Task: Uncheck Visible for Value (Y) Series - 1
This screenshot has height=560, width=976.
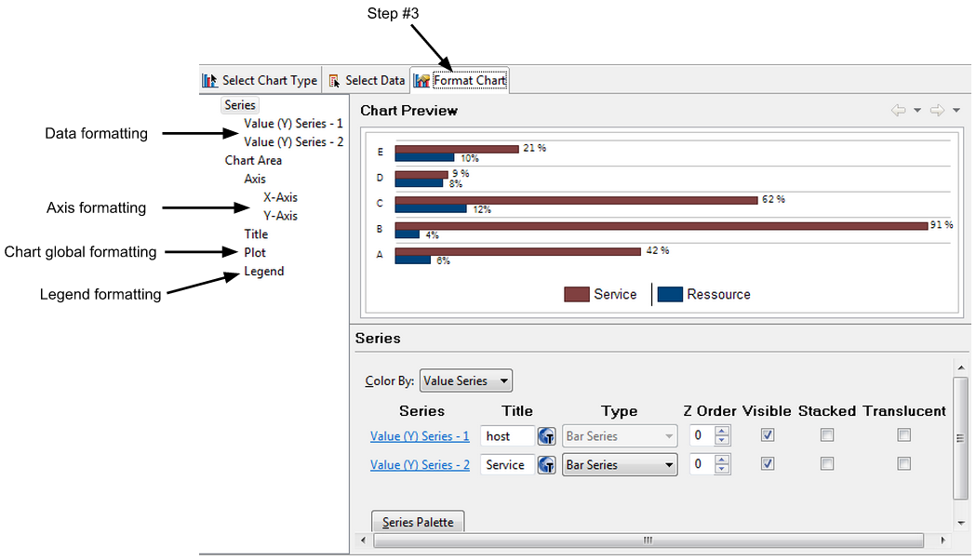Action: (x=768, y=434)
